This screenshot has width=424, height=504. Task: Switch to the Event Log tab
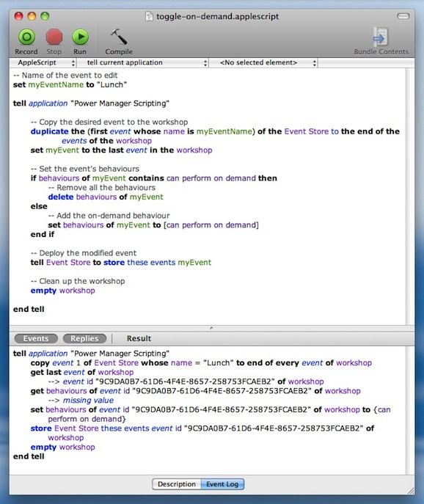click(222, 484)
